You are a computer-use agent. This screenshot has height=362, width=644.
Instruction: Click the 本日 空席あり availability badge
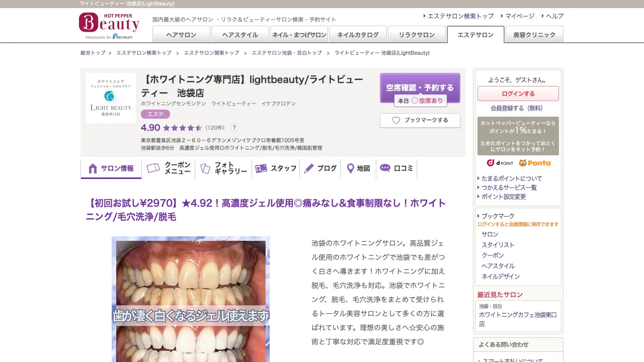click(420, 101)
